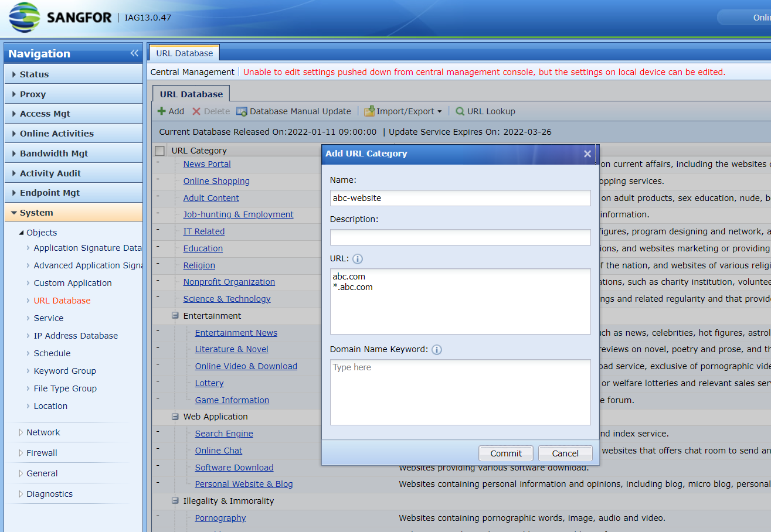Open the Religion category link
This screenshot has width=771, height=532.
[x=199, y=265]
